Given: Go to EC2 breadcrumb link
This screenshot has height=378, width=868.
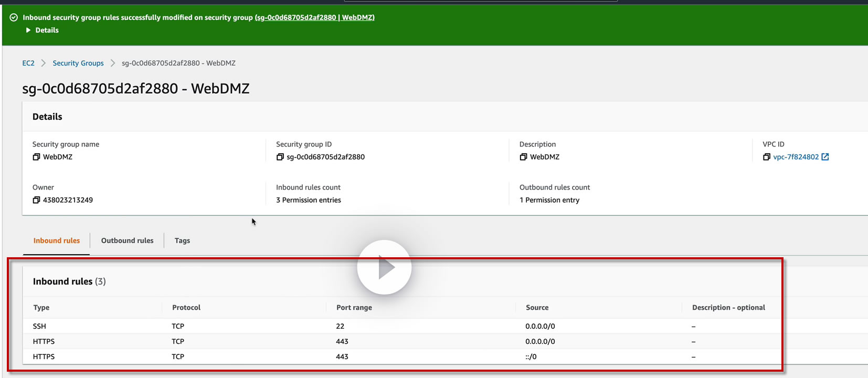Looking at the screenshot, I should click(28, 63).
